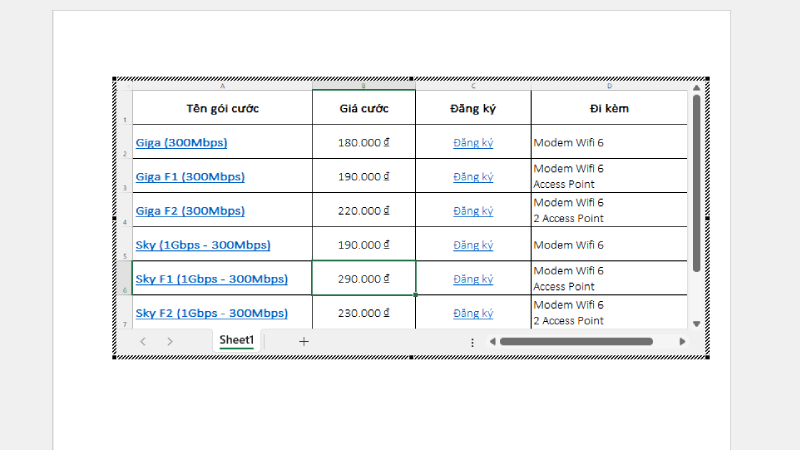Click the horizontal scrollbar right arrow
The width and height of the screenshot is (800, 450).
(x=683, y=341)
